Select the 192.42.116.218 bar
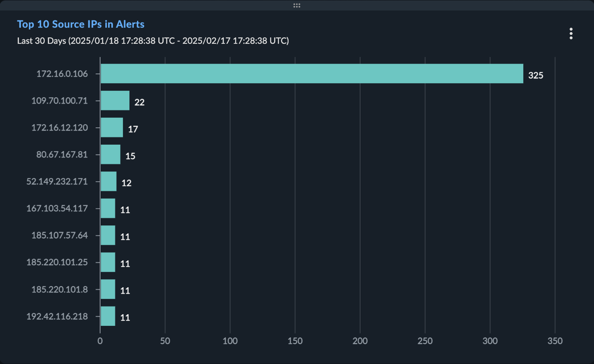Viewport: 594px width, 364px height. 108,316
